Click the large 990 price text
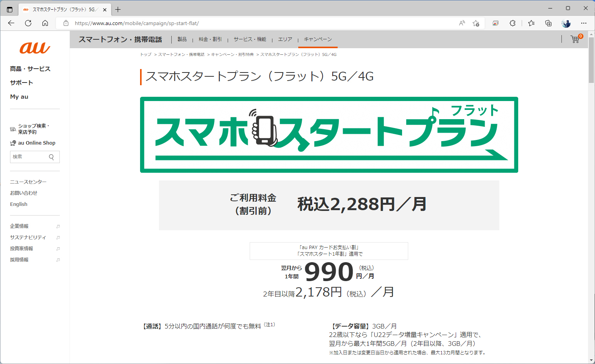 [329, 271]
